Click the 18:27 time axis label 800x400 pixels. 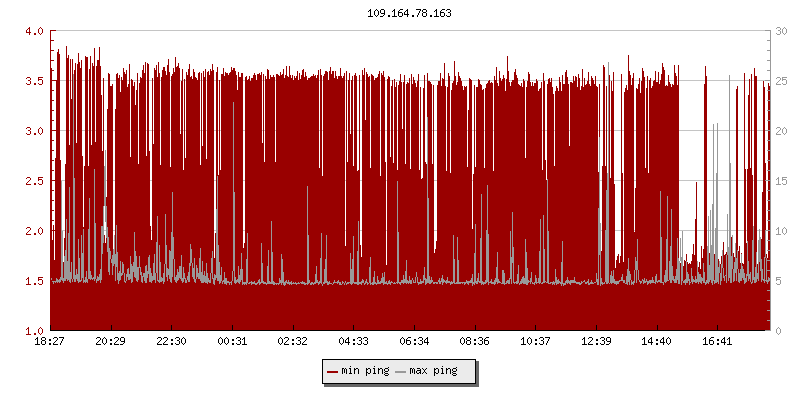point(50,342)
